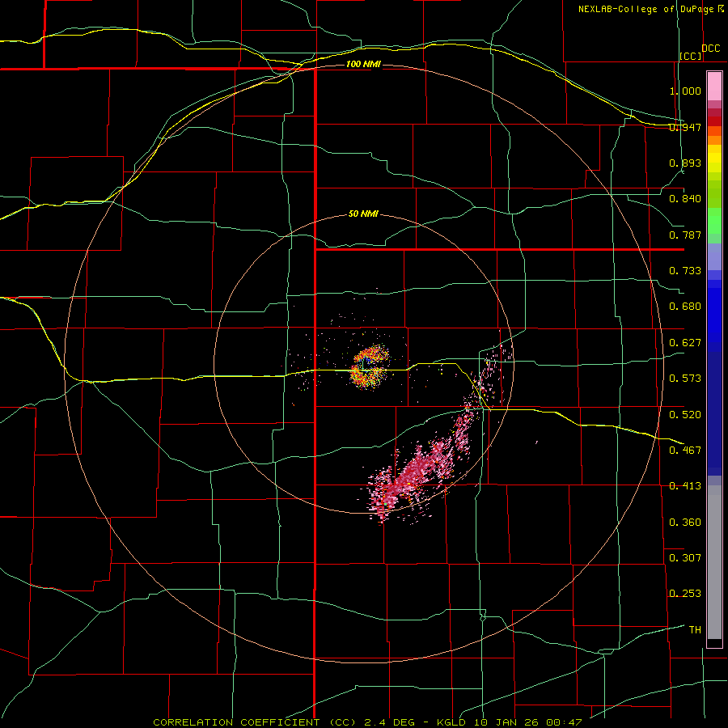Click the 100 NMI range ring label
The width and height of the screenshot is (728, 728).
point(363,64)
